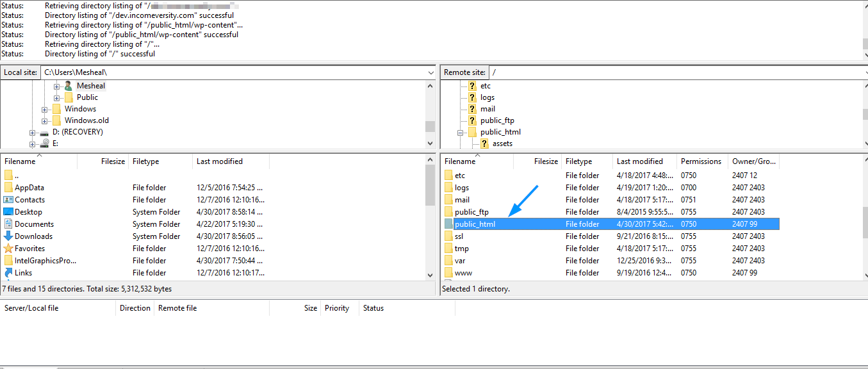Image resolution: width=868 pixels, height=369 pixels.
Task: Open the Local site path dropdown
Action: click(x=430, y=73)
